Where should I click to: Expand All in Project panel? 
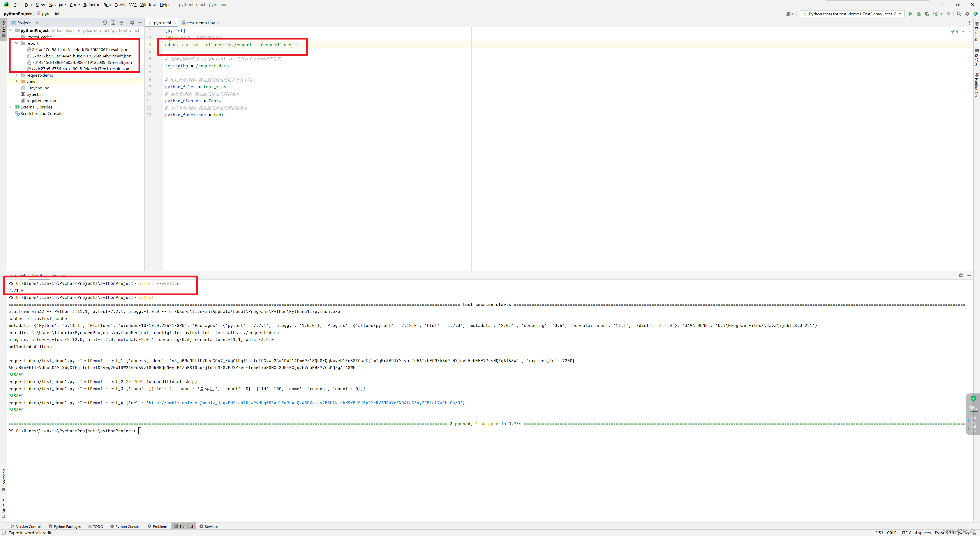coord(113,23)
